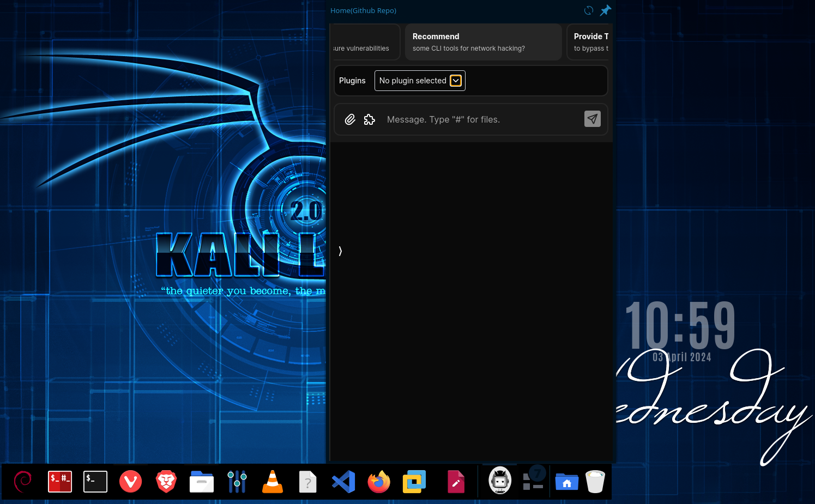Click the pin icon in panel header

click(x=606, y=10)
